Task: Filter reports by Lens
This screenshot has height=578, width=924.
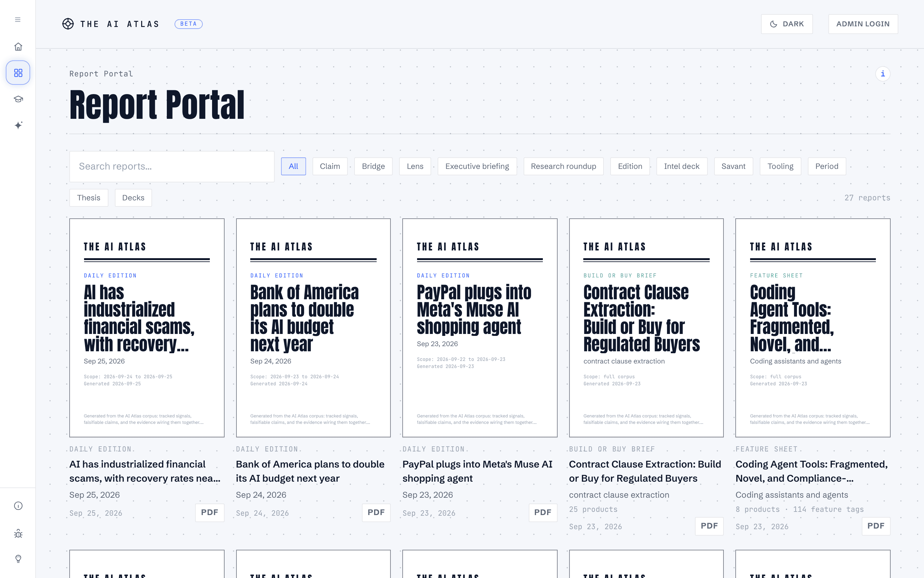Action: pos(415,166)
